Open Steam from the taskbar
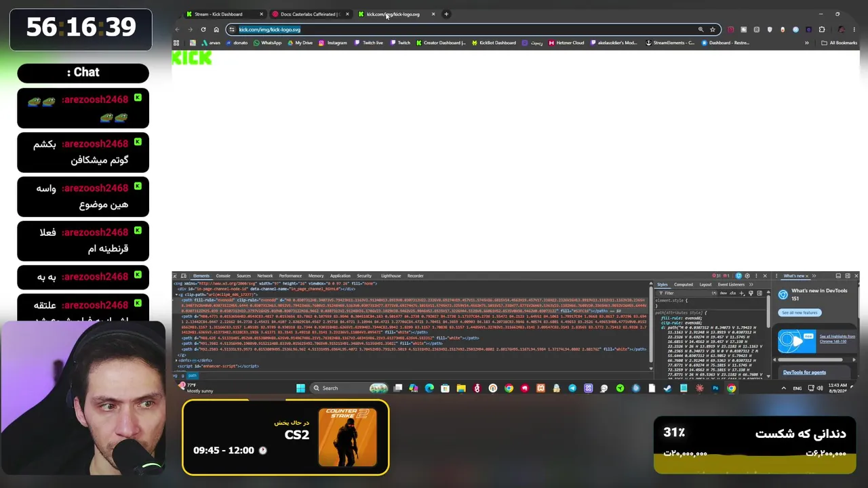Screen dimensions: 868x488 [x=667, y=388]
